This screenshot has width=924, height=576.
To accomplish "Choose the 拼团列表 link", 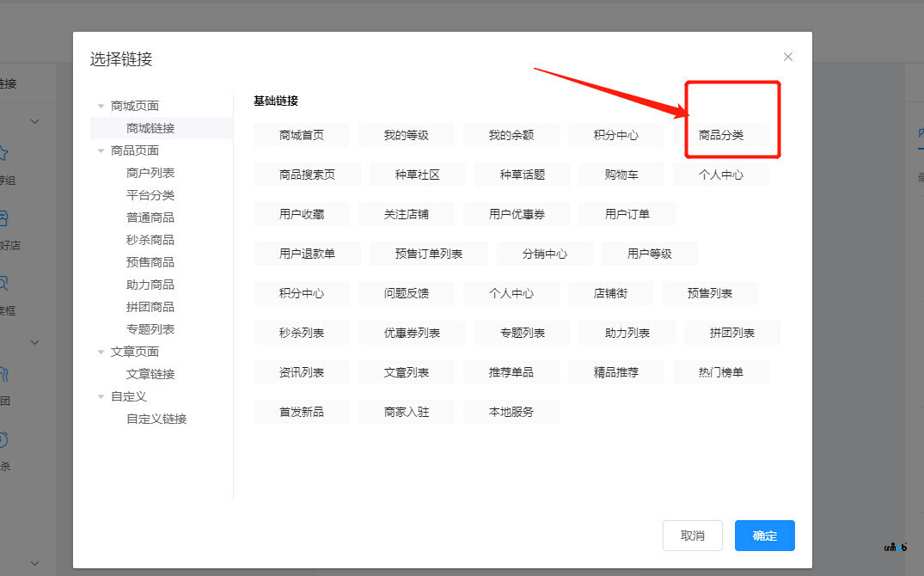I will click(x=732, y=333).
